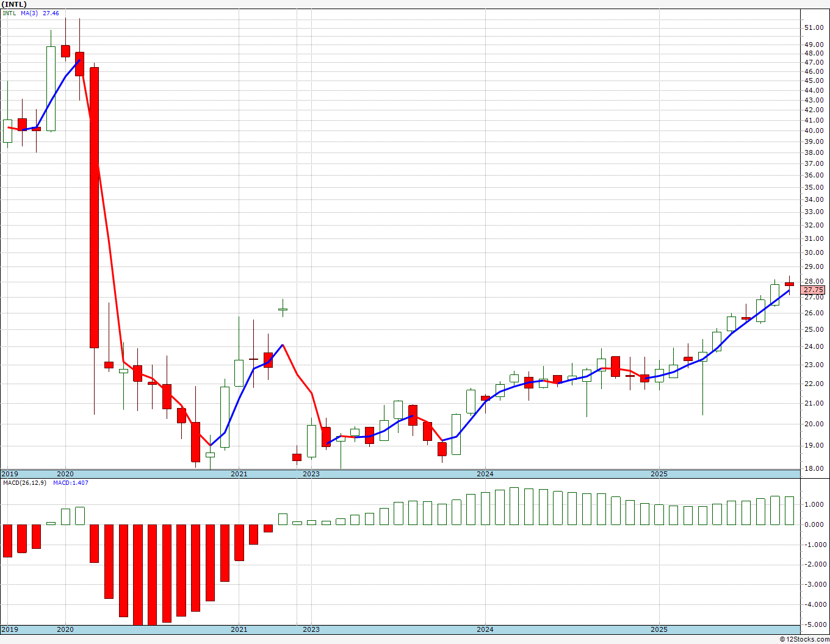Select the 49.00 price axis label
Image resolution: width=830 pixels, height=644 pixels.
click(814, 45)
